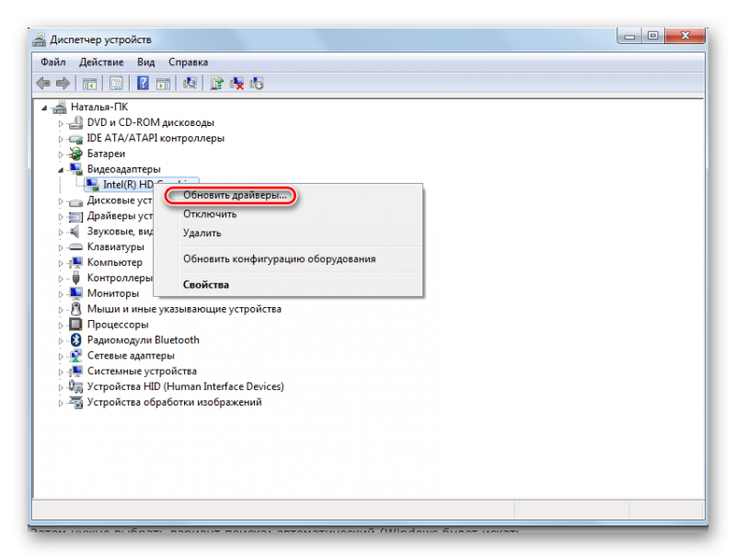The width and height of the screenshot is (736, 560).
Task: Click the update driver software toolbar icon
Action: tap(216, 83)
